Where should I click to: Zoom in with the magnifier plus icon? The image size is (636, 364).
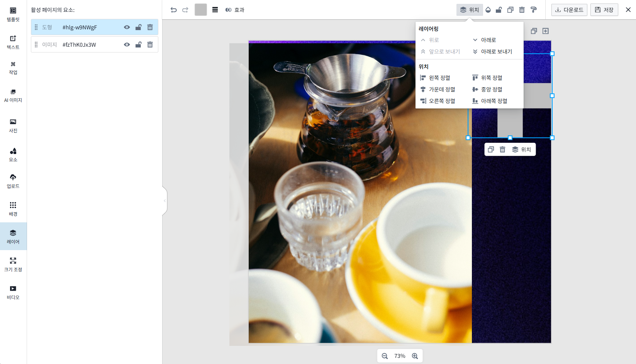tap(415, 356)
